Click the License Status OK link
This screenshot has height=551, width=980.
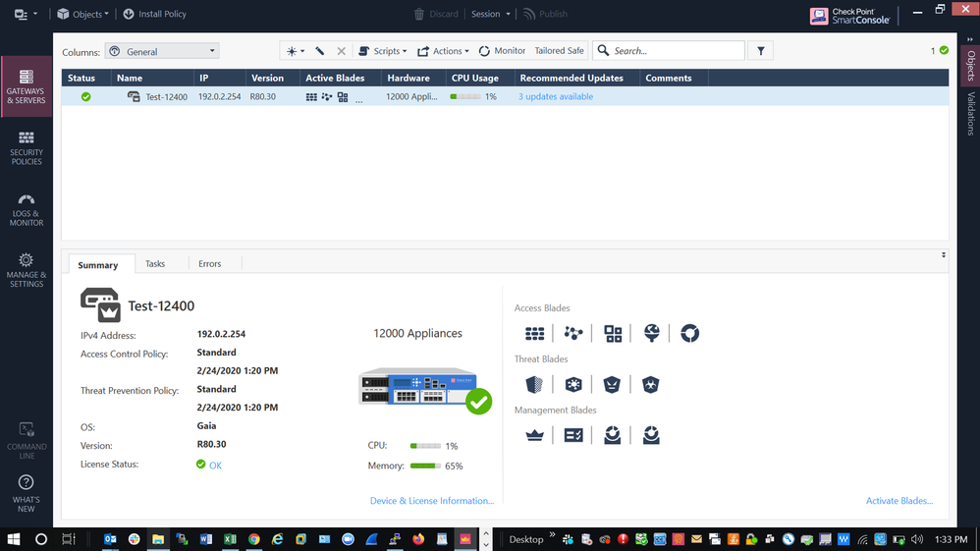point(215,466)
